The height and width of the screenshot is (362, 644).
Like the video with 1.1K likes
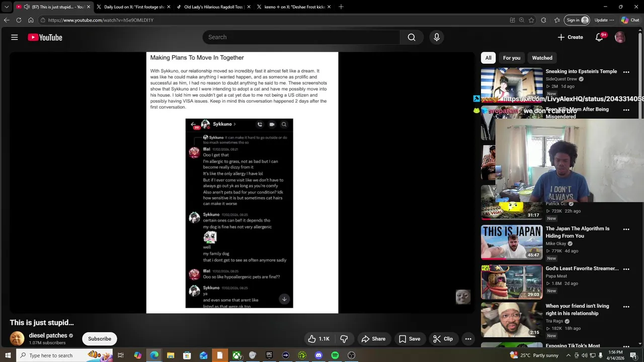(318, 339)
